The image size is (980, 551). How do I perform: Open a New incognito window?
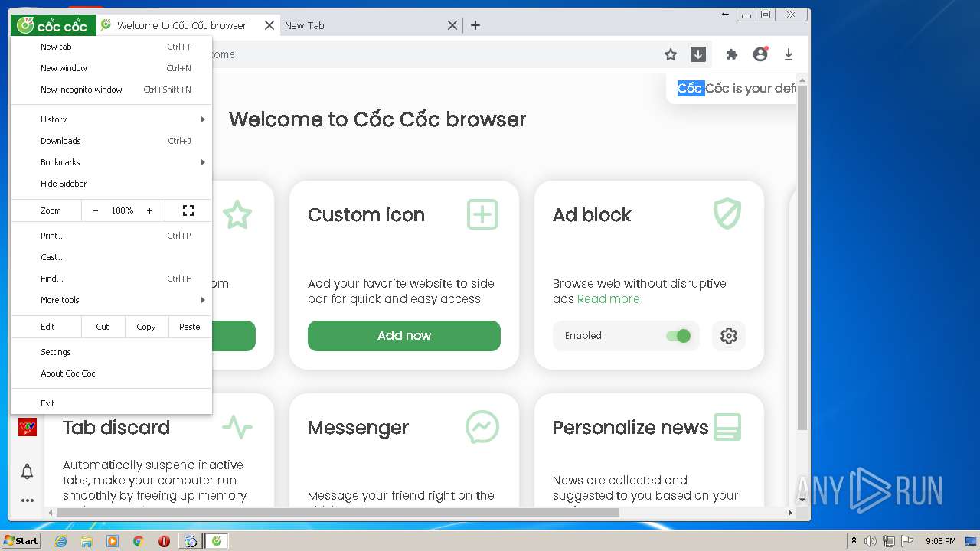tap(111, 90)
